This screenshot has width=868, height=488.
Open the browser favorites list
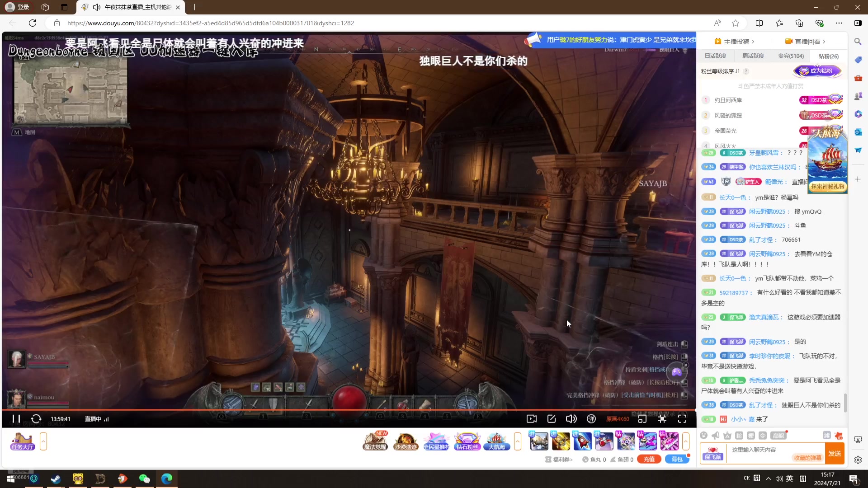coord(779,23)
